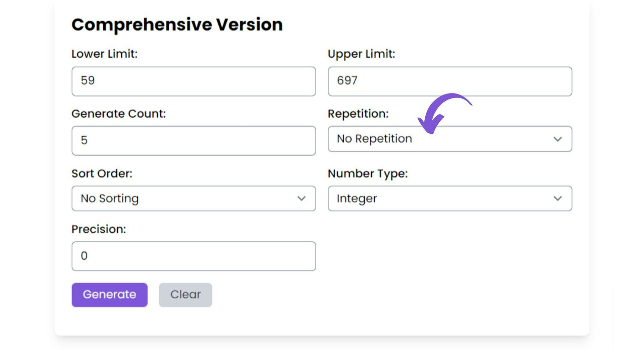
Task: Click the Clear button
Action: [x=186, y=294]
